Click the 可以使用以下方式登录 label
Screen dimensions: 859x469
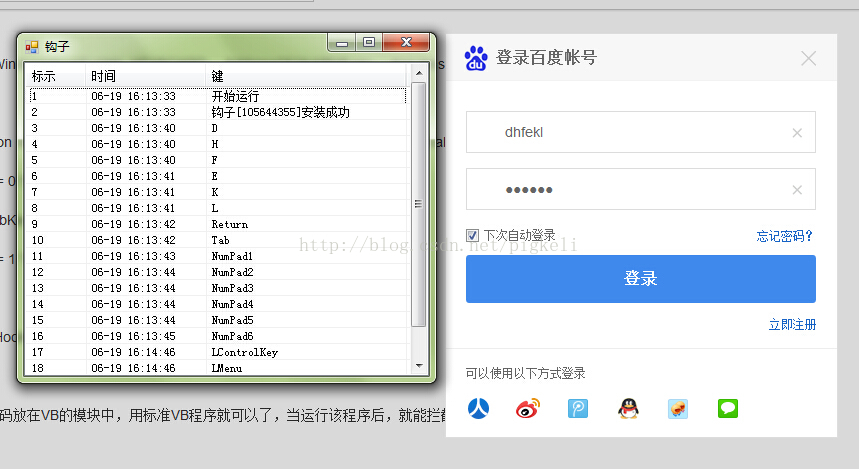[525, 373]
